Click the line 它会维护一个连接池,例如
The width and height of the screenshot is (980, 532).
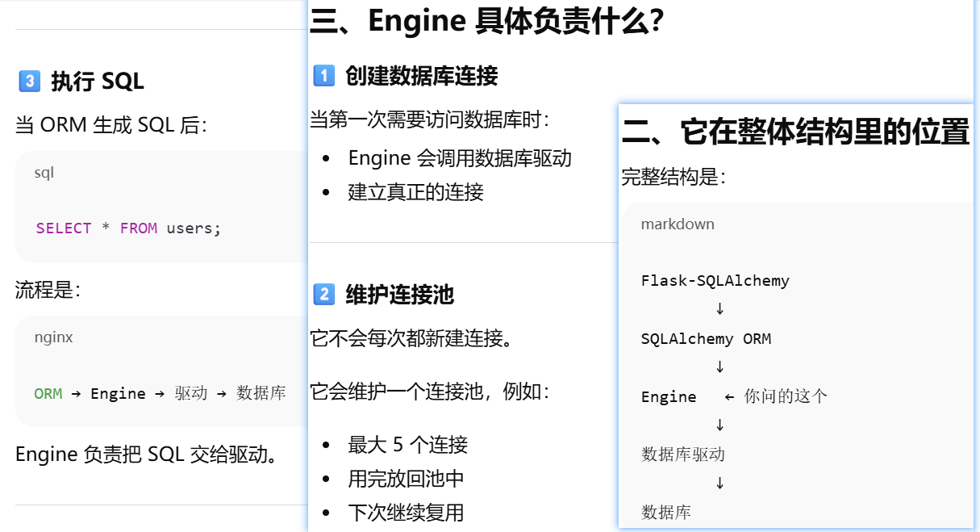click(431, 392)
